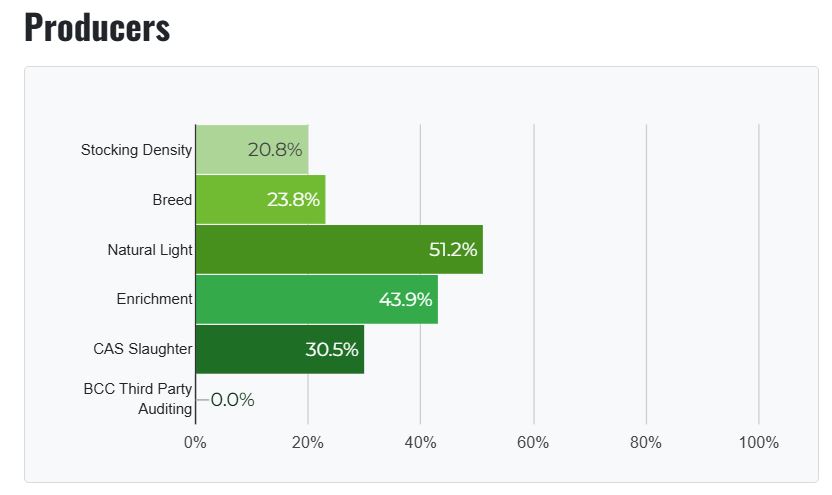The height and width of the screenshot is (495, 832).
Task: Click the Enrichment axis label
Action: point(154,299)
